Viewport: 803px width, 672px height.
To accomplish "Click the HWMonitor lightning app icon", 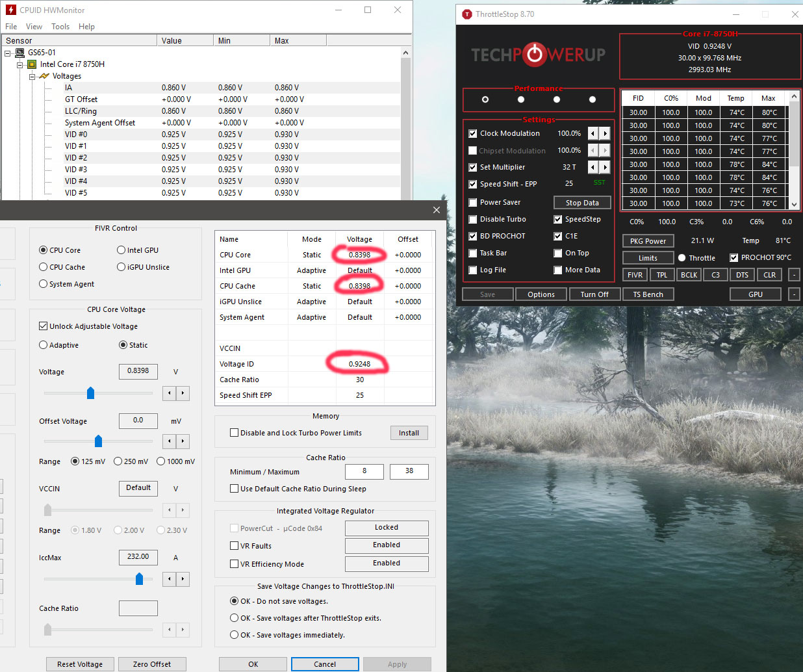I will [x=10, y=10].
